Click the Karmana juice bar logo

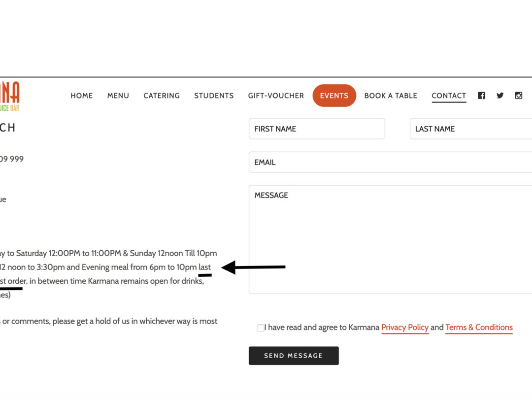tap(10, 96)
